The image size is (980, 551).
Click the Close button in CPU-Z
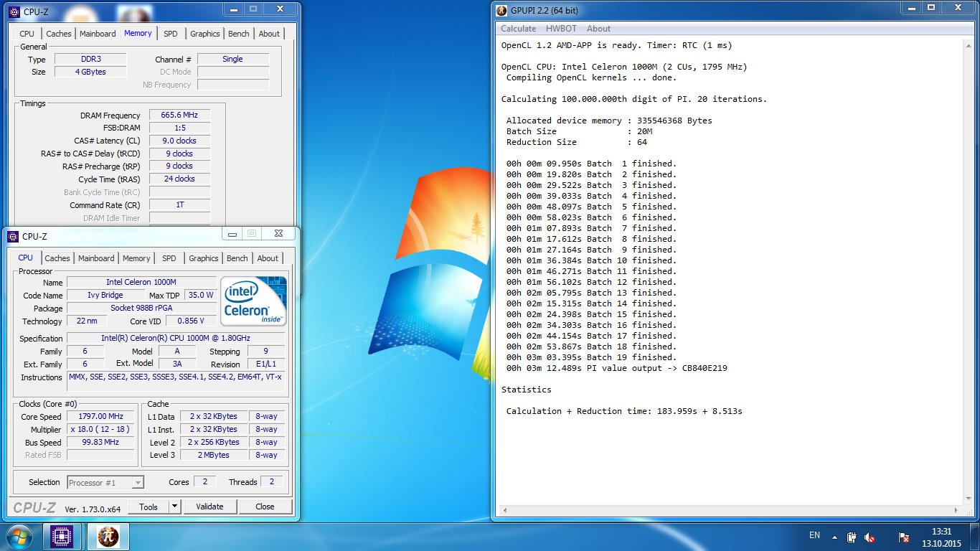[265, 507]
